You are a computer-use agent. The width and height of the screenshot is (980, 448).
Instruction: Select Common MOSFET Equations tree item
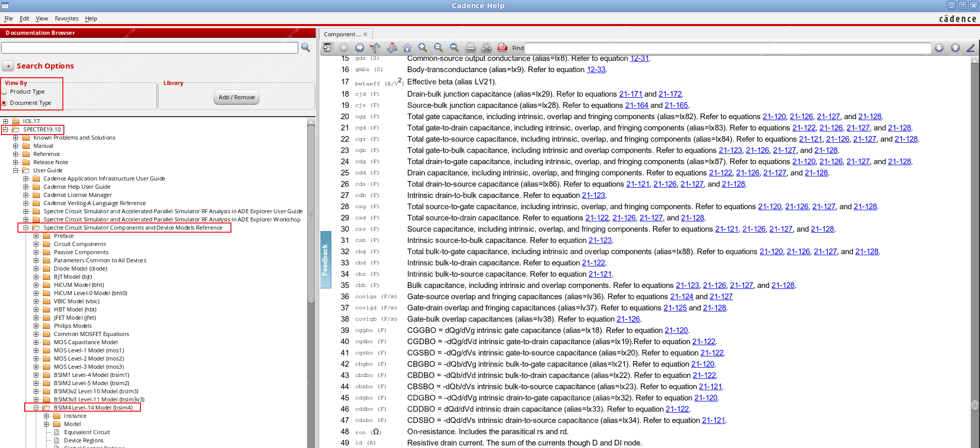click(x=91, y=334)
